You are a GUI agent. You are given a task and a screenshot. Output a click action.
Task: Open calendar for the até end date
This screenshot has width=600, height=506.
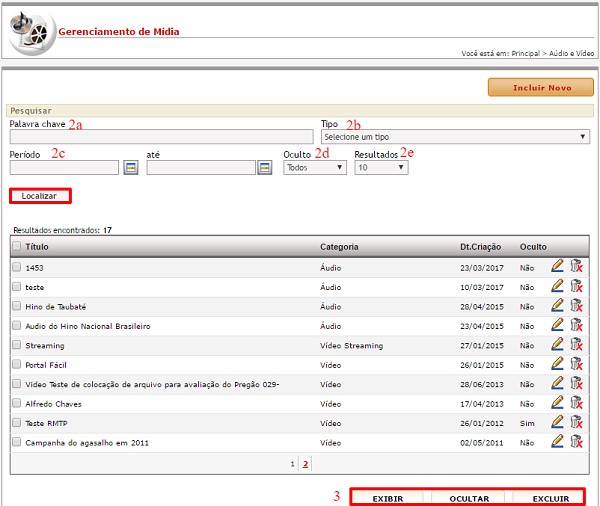click(x=264, y=168)
